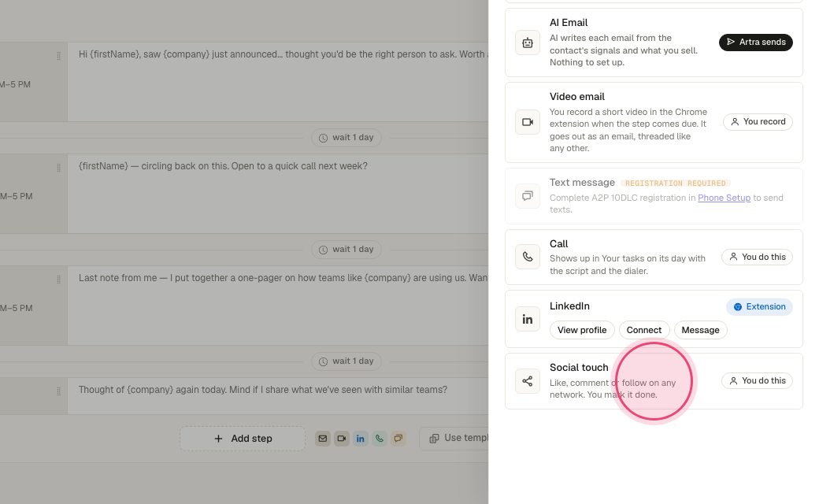The height and width of the screenshot is (504, 819).
Task: Click the Social touch share icon
Action: 528,380
